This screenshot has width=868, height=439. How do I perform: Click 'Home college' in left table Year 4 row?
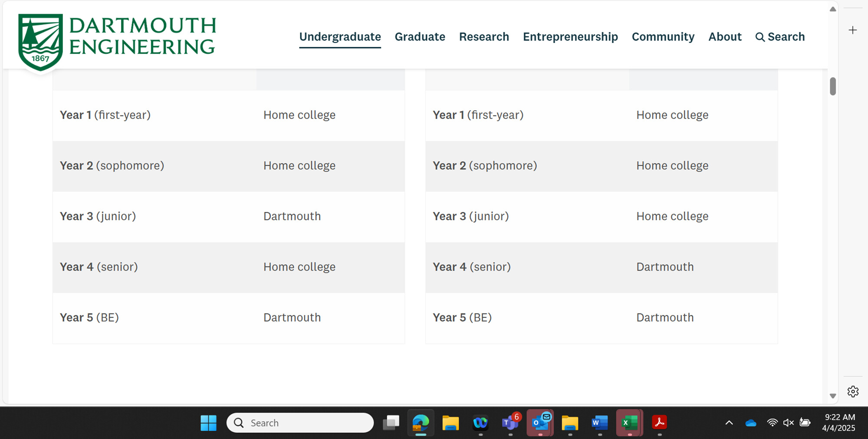pos(299,267)
